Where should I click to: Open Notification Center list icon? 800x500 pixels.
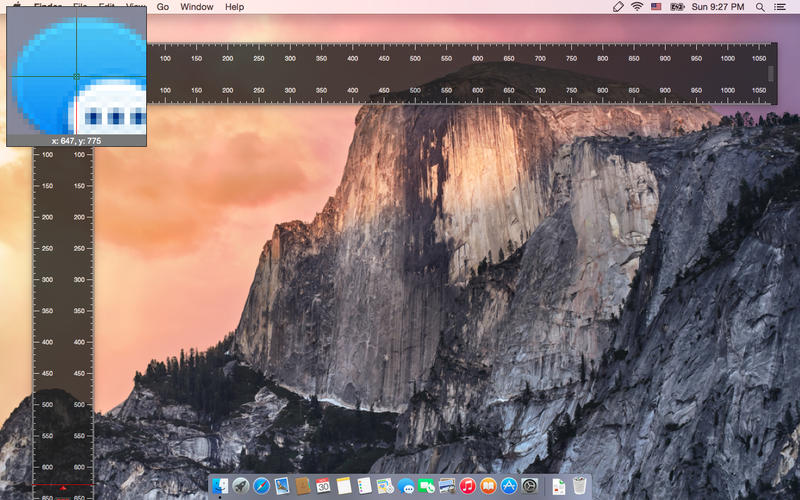click(780, 7)
